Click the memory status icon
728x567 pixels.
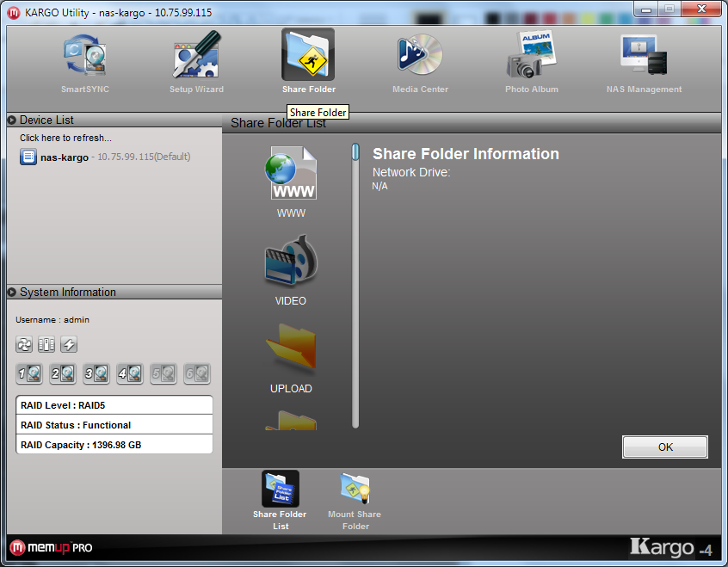[x=46, y=344]
